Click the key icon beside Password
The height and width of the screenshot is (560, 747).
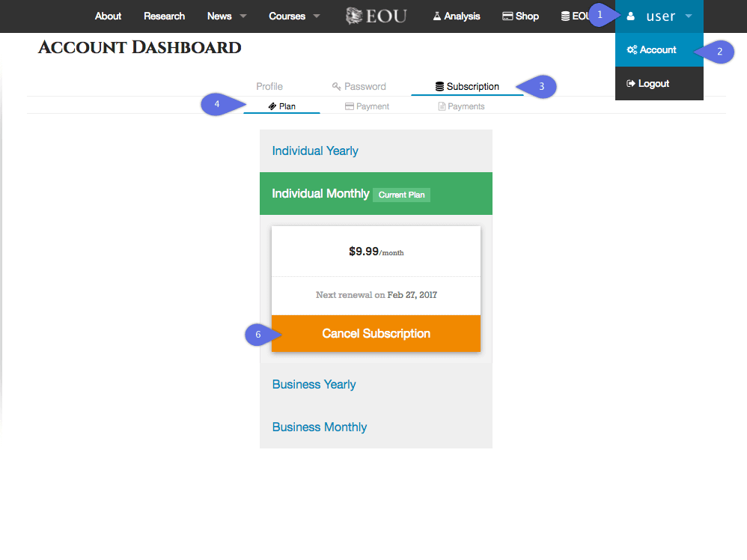coord(337,87)
